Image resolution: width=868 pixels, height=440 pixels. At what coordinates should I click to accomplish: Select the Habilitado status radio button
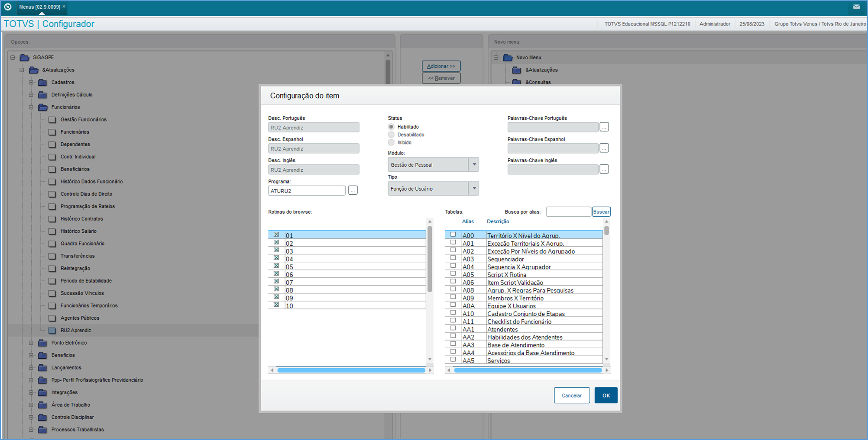coord(391,127)
